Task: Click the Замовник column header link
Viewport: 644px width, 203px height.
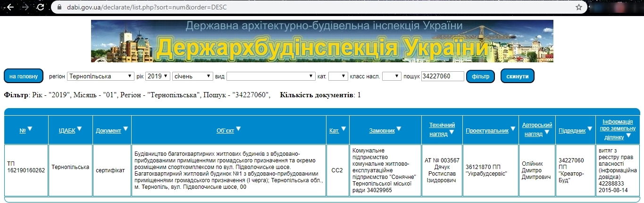Action: [x=382, y=130]
